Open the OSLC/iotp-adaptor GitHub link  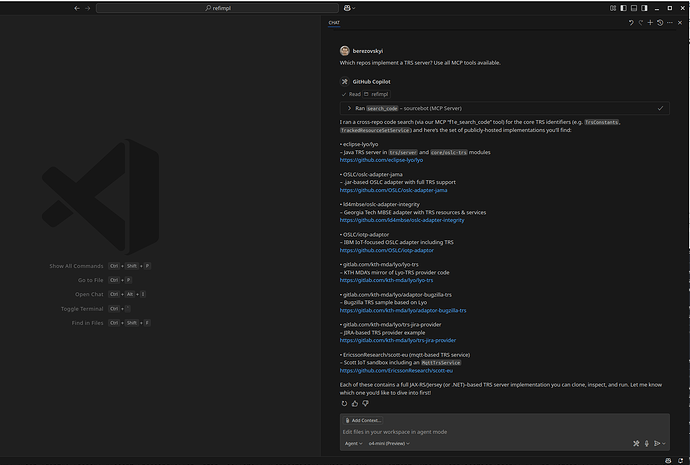[386, 250]
